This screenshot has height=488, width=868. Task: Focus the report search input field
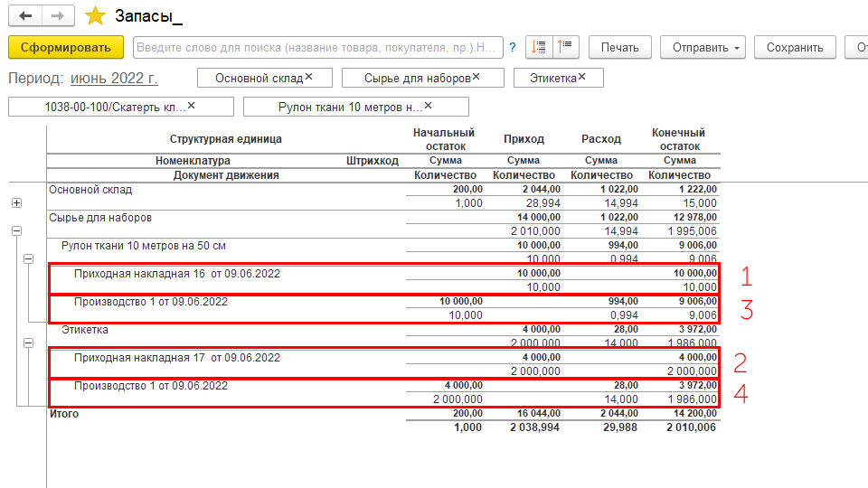316,48
